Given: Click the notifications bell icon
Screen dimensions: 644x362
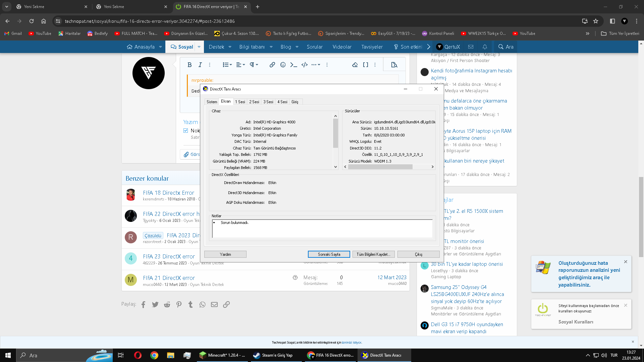Looking at the screenshot, I should pos(485,47).
